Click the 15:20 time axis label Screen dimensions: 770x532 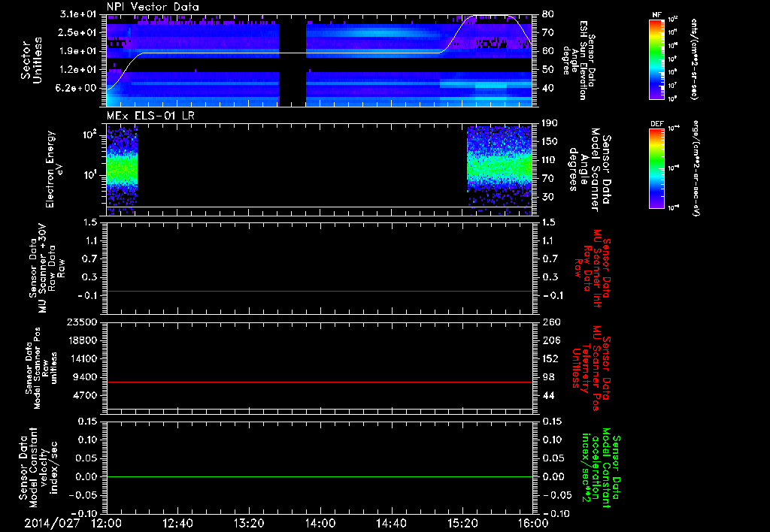point(462,523)
